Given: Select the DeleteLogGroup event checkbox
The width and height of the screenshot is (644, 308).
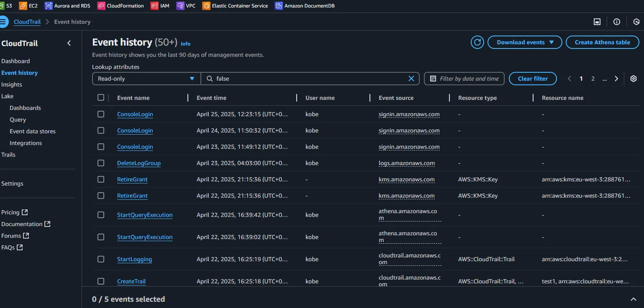Looking at the screenshot, I should (x=101, y=163).
